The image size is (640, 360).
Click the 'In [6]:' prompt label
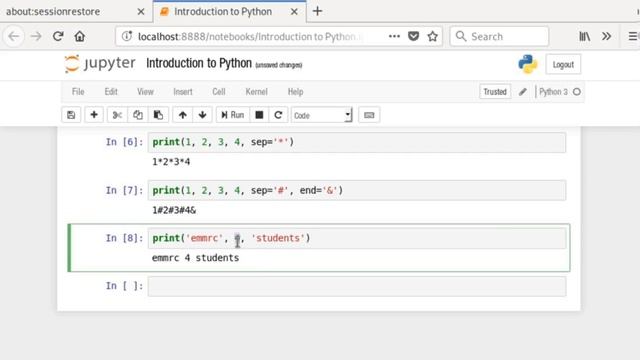click(x=124, y=142)
